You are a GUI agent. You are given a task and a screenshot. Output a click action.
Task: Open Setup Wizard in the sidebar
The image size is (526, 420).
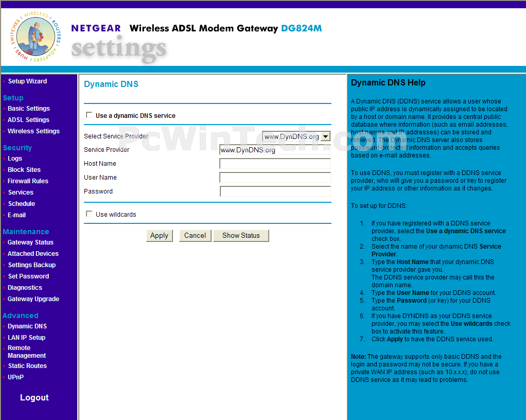[x=27, y=81]
